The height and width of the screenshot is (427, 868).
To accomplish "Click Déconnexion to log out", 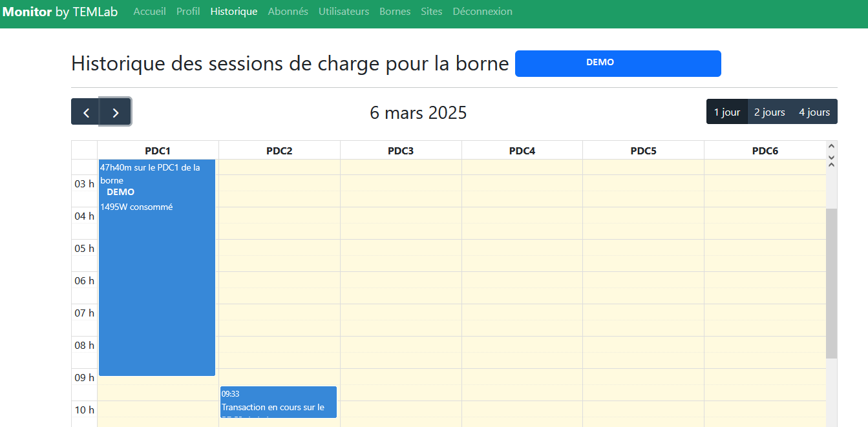I will pyautogui.click(x=482, y=11).
